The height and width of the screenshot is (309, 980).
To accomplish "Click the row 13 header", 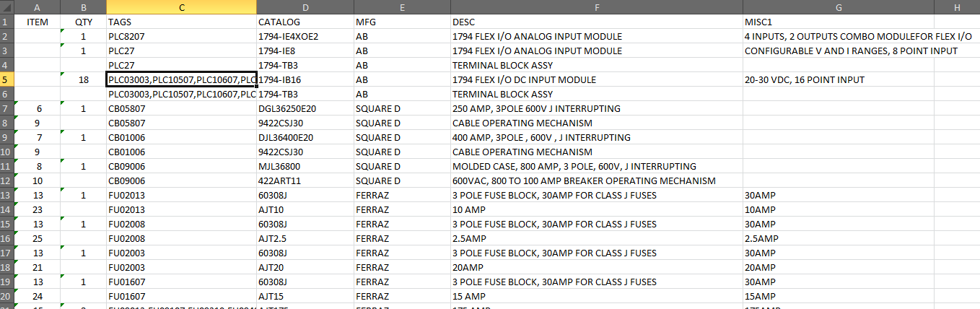I will tap(6, 195).
